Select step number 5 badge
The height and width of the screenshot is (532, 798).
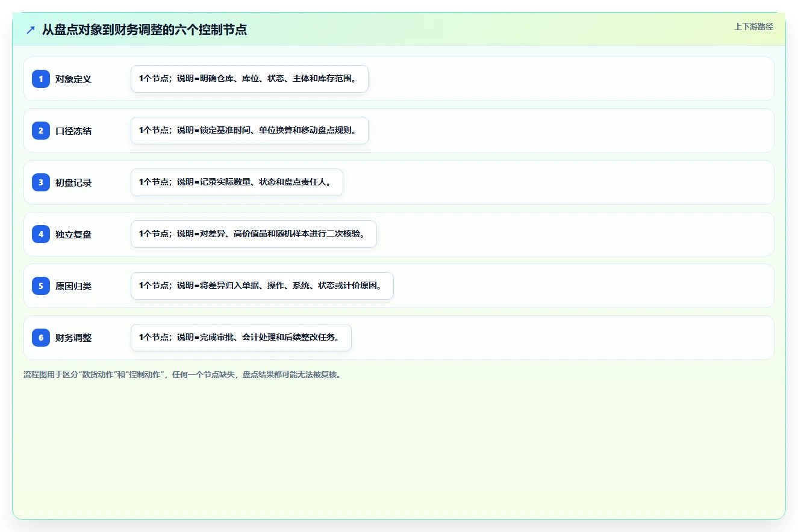tap(41, 286)
